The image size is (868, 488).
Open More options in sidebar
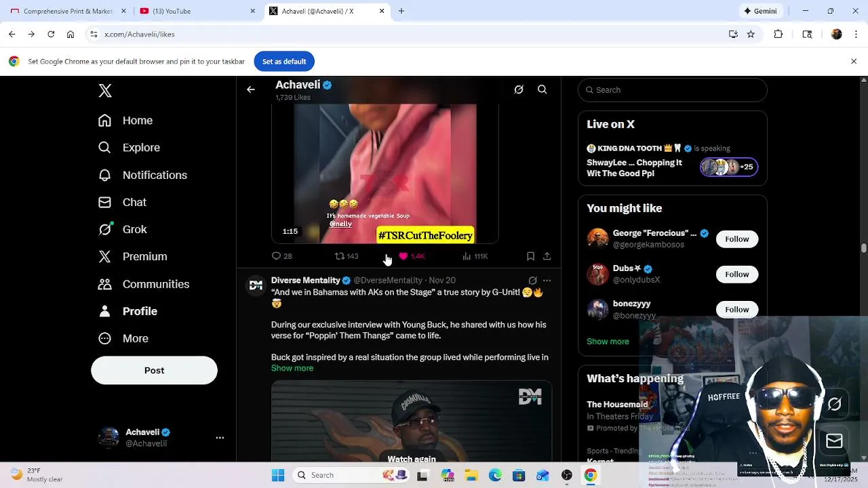pos(123,338)
